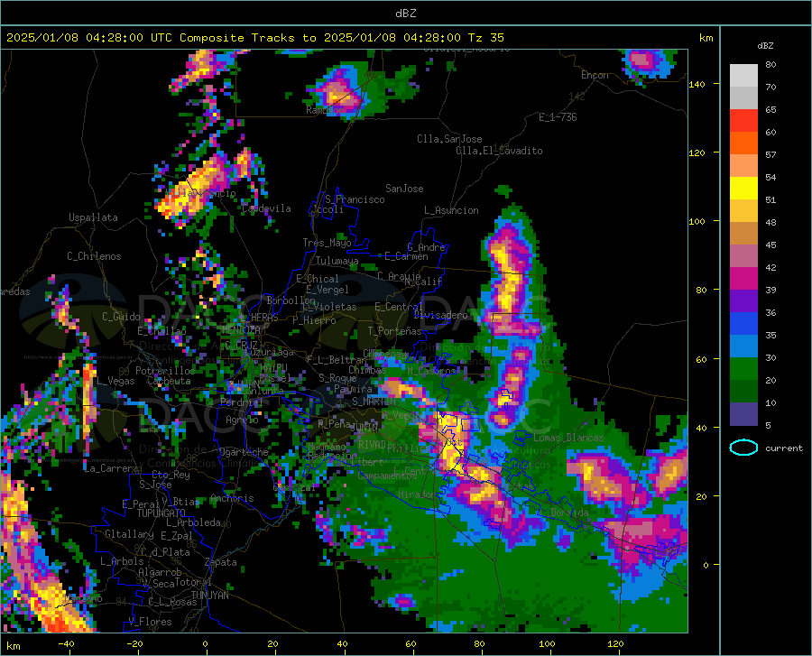Click the Ugarteche label
This screenshot has height=656, width=812.
pos(244,452)
